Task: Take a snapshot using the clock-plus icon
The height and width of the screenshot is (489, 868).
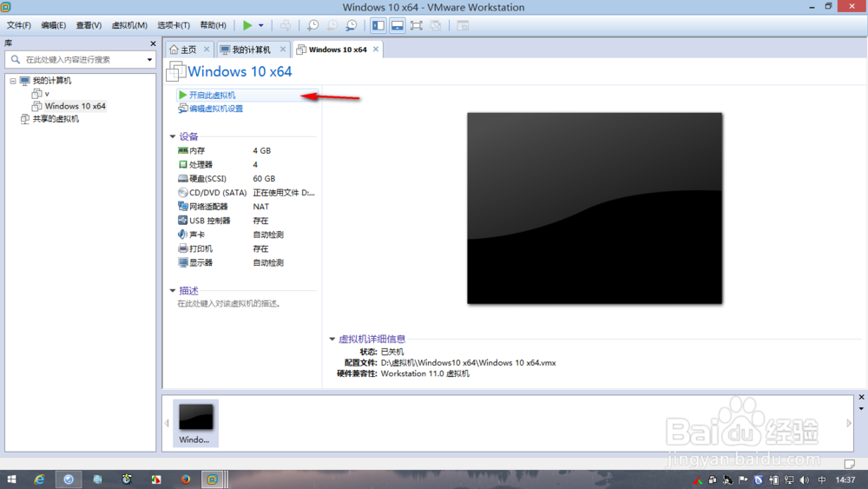Action: click(312, 25)
